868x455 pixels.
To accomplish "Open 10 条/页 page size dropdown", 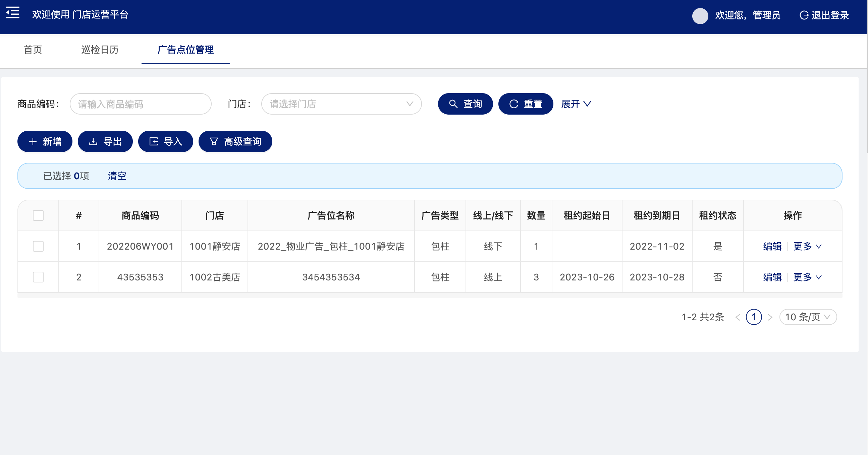I will click(x=808, y=317).
